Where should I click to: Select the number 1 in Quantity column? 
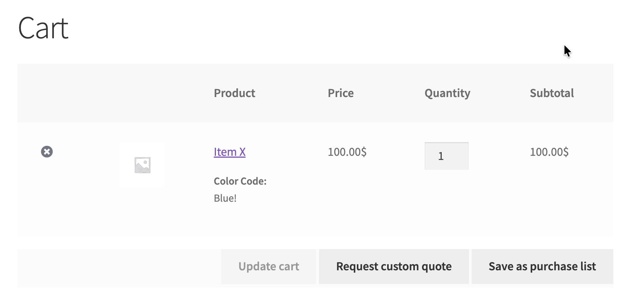[x=441, y=156]
